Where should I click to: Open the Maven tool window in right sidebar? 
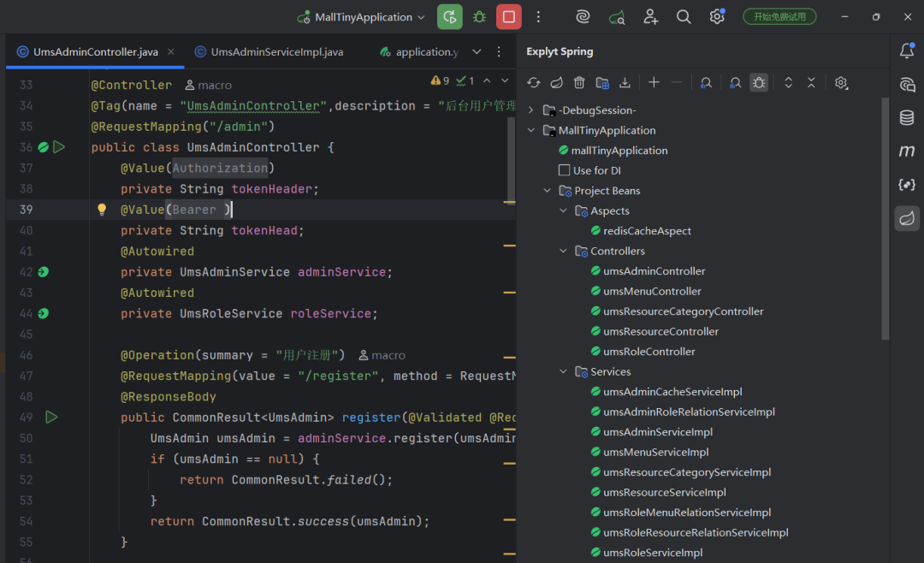point(907,151)
